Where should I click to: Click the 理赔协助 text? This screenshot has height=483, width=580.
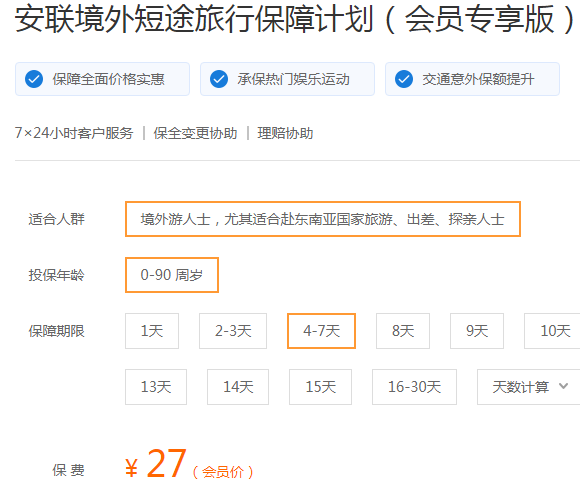click(285, 133)
